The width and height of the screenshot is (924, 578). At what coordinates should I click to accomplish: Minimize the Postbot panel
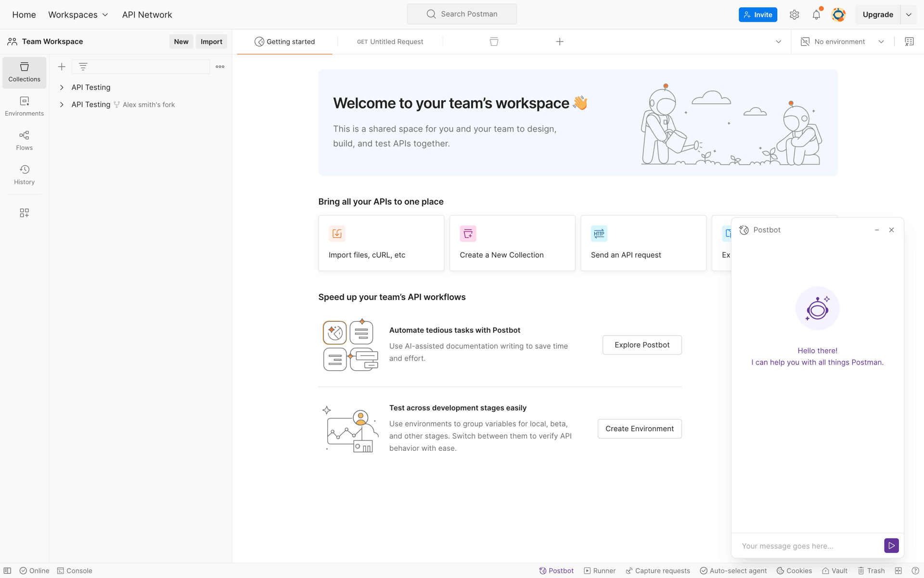[877, 230]
